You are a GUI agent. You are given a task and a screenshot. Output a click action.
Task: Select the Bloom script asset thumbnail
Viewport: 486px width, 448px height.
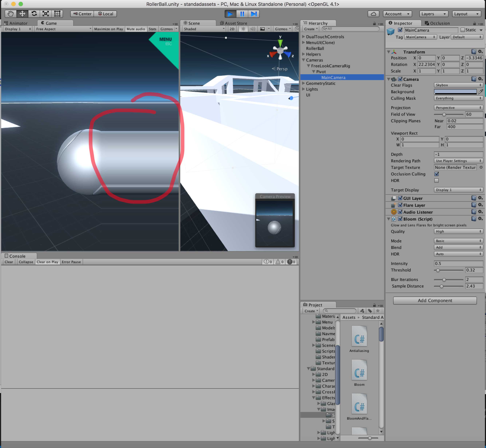(x=359, y=370)
